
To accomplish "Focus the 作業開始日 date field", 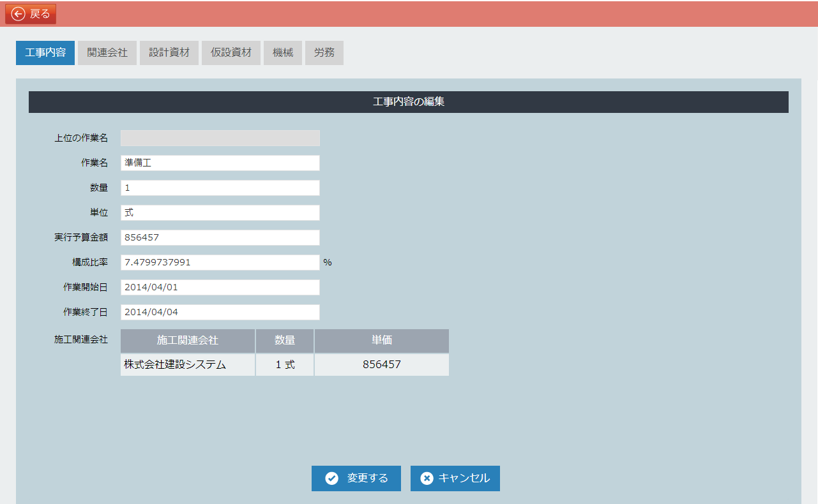I will [220, 288].
